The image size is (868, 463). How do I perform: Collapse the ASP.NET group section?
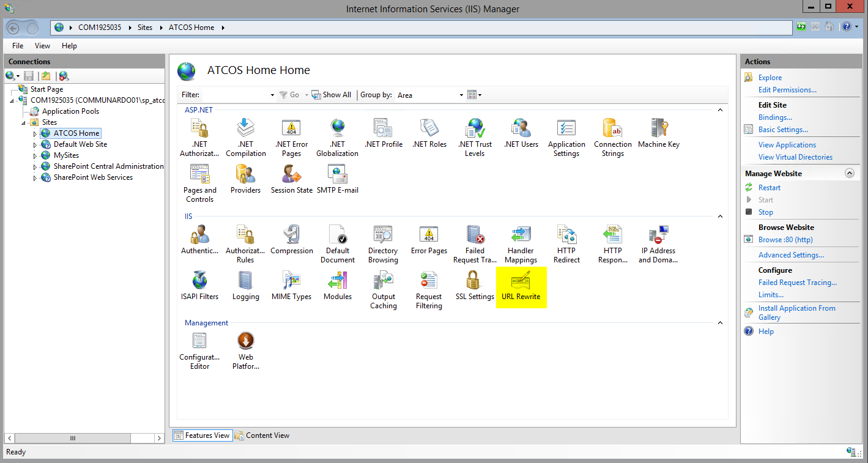(x=720, y=110)
